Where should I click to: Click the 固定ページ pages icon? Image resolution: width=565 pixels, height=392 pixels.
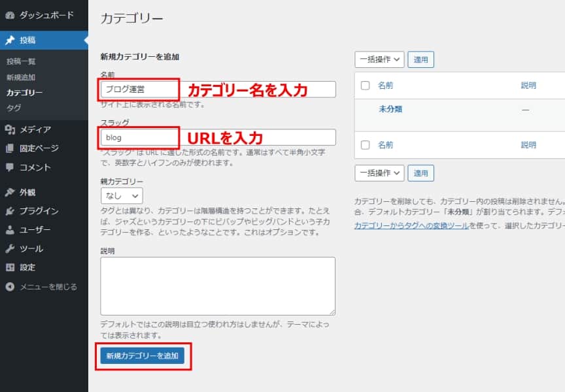pyautogui.click(x=10, y=148)
